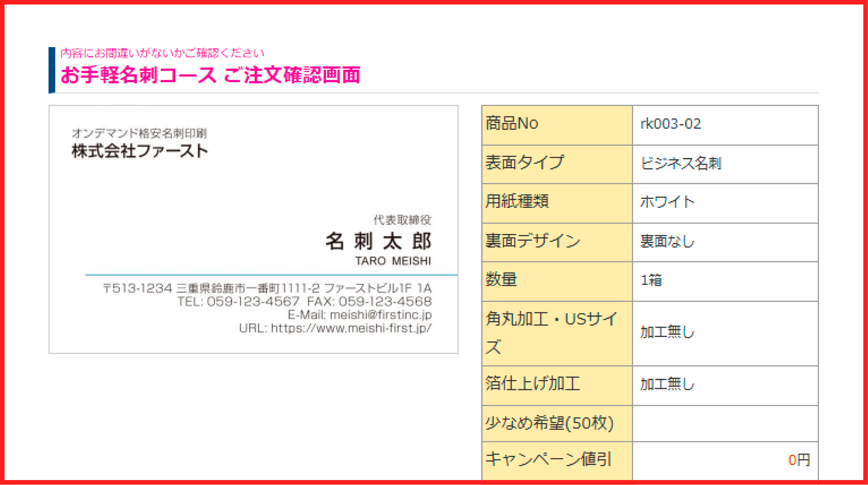Image resolution: width=868 pixels, height=485 pixels.
Task: Click the campaign discount amount 0円
Action: [x=799, y=460]
